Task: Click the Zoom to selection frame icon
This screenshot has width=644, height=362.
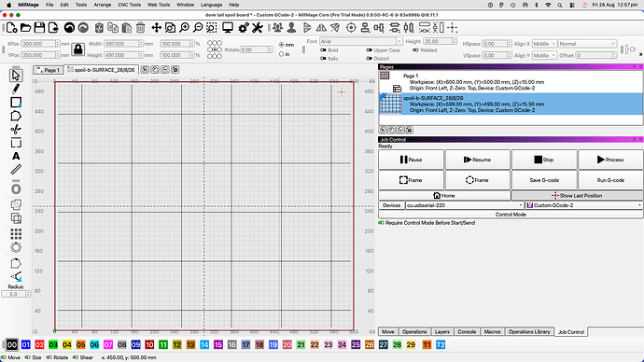Action: pyautogui.click(x=212, y=27)
